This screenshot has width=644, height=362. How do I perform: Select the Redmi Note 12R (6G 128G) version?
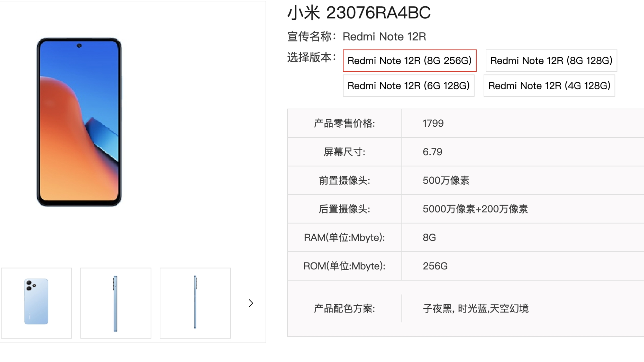click(409, 86)
